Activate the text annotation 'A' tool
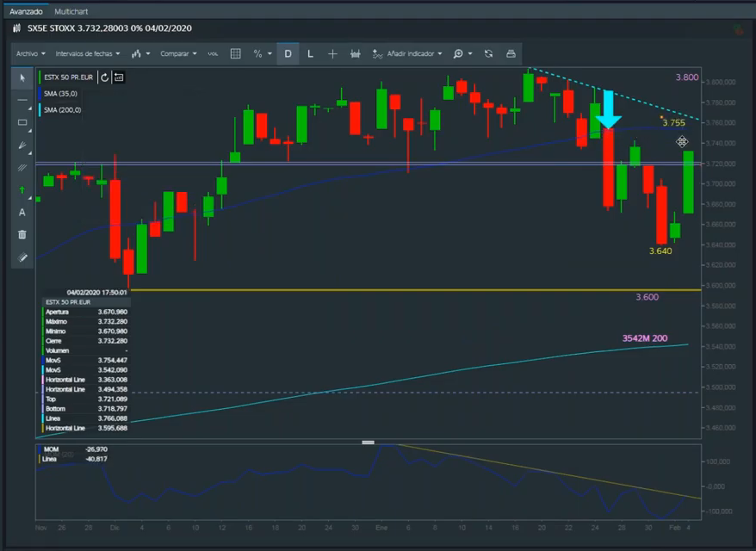756x551 pixels. (22, 212)
